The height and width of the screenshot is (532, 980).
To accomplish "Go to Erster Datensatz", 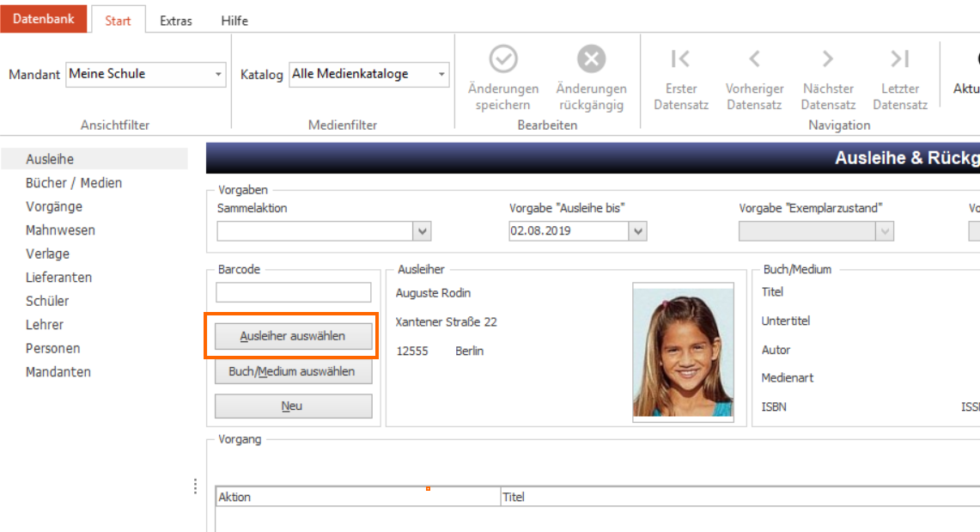I will tap(680, 77).
